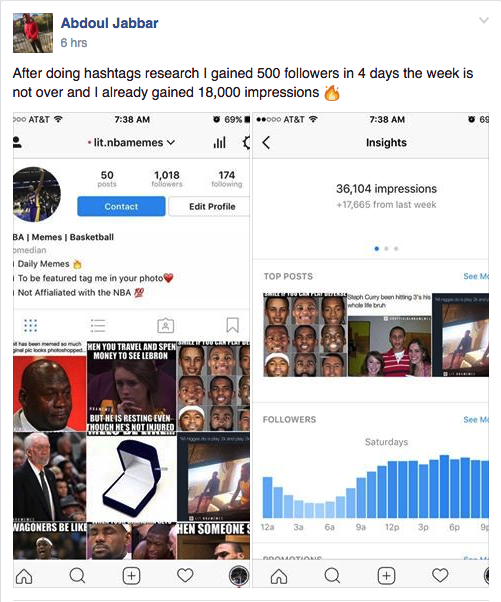Click See More beside Top Posts
The height and width of the screenshot is (602, 501).
[x=476, y=276]
